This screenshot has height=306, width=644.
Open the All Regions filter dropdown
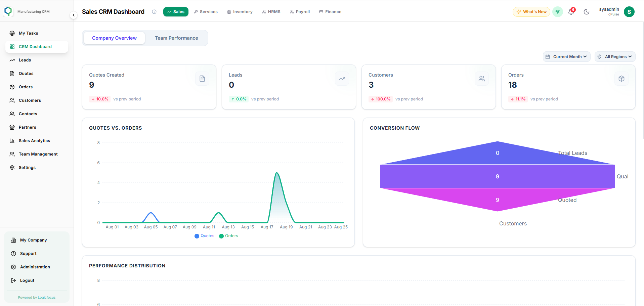click(x=615, y=57)
